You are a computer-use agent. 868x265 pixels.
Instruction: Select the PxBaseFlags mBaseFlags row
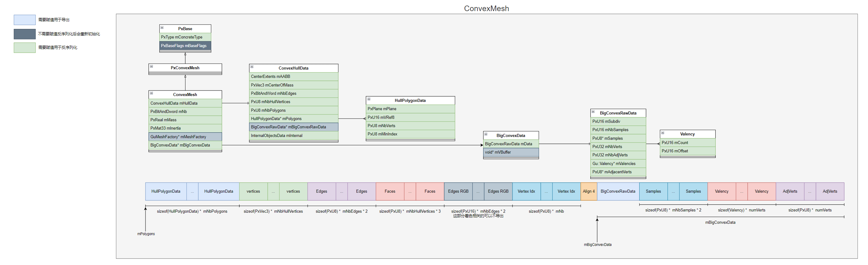pyautogui.click(x=185, y=46)
